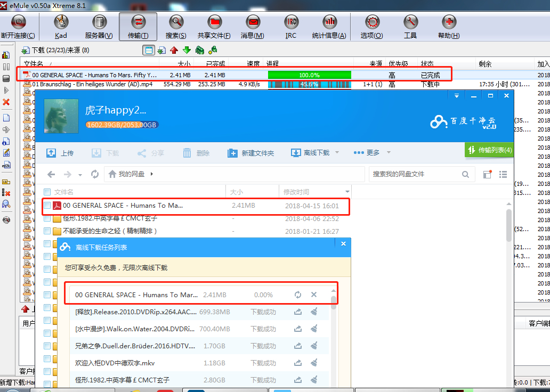Expand the 离线下载 dropdown arrow
The width and height of the screenshot is (550, 392).
pyautogui.click(x=337, y=152)
